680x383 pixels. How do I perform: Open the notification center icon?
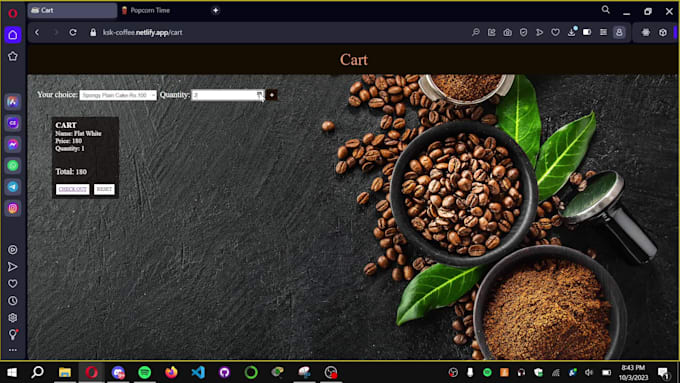tap(664, 372)
